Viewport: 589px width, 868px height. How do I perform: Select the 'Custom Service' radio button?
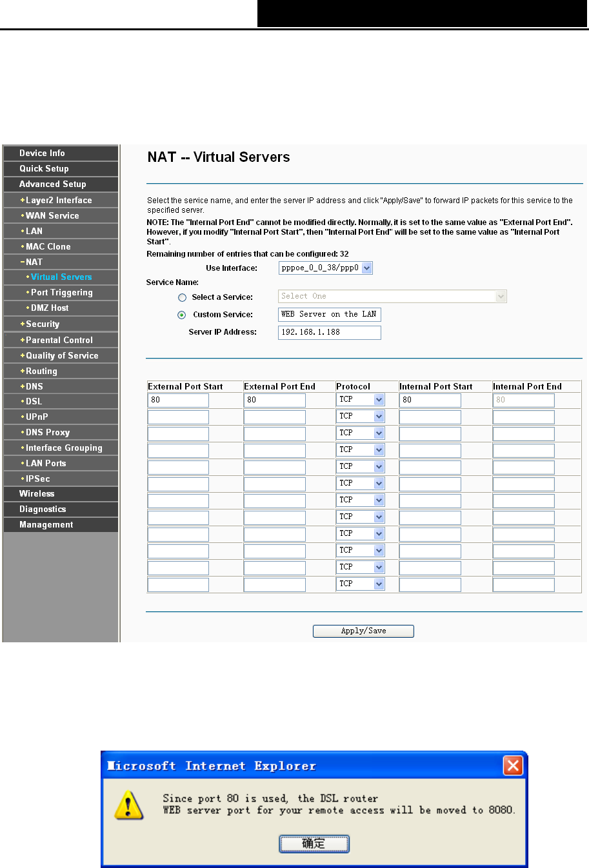[182, 315]
